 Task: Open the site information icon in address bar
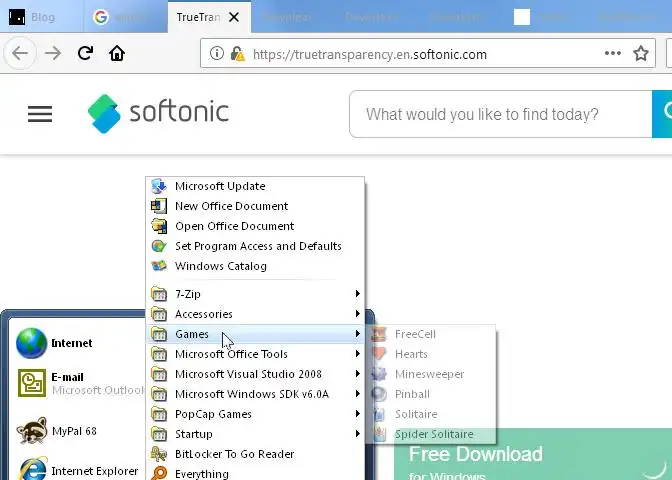[x=216, y=54]
